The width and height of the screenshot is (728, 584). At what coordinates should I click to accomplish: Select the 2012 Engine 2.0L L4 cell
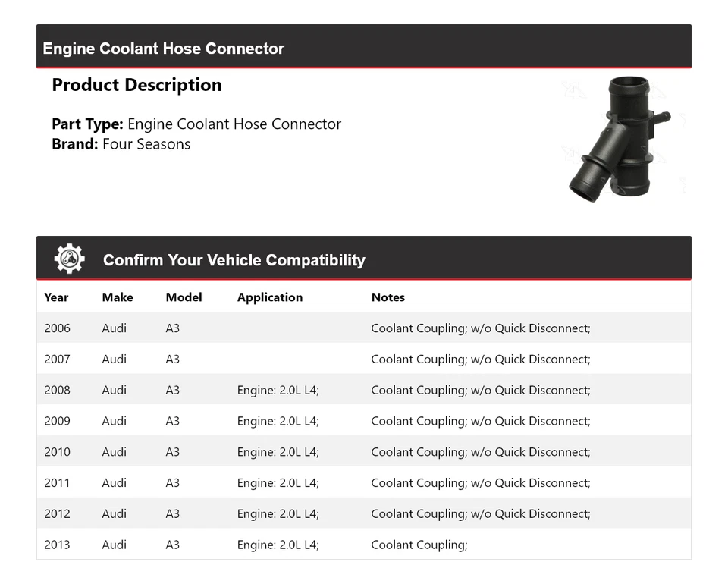point(278,513)
